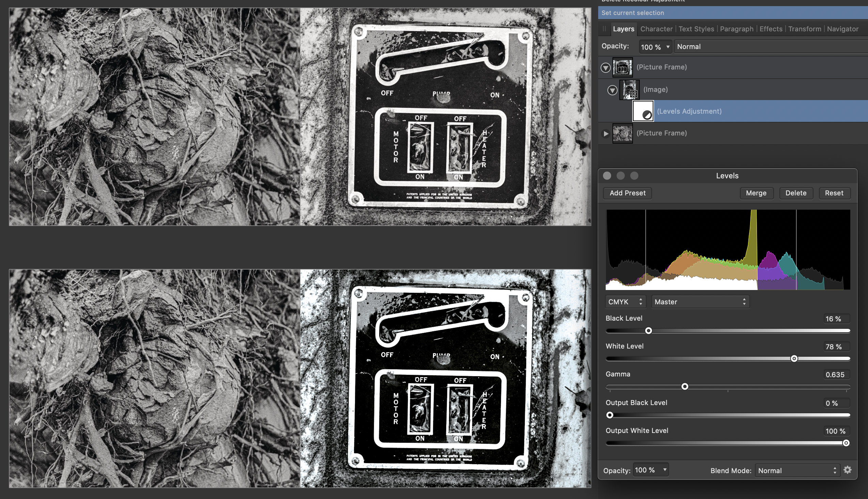This screenshot has width=868, height=499.
Task: Click the bottom Picture Frame layer thumbnail
Action: 622,133
